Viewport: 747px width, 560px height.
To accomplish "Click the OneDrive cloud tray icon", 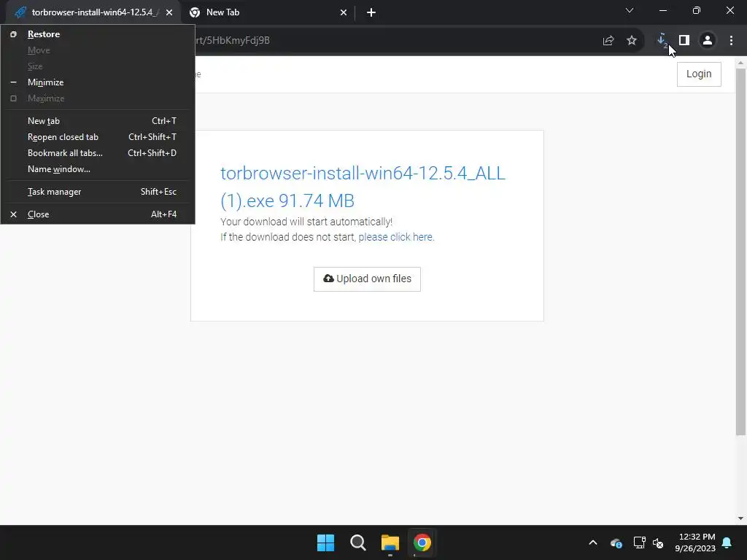I will (616, 542).
